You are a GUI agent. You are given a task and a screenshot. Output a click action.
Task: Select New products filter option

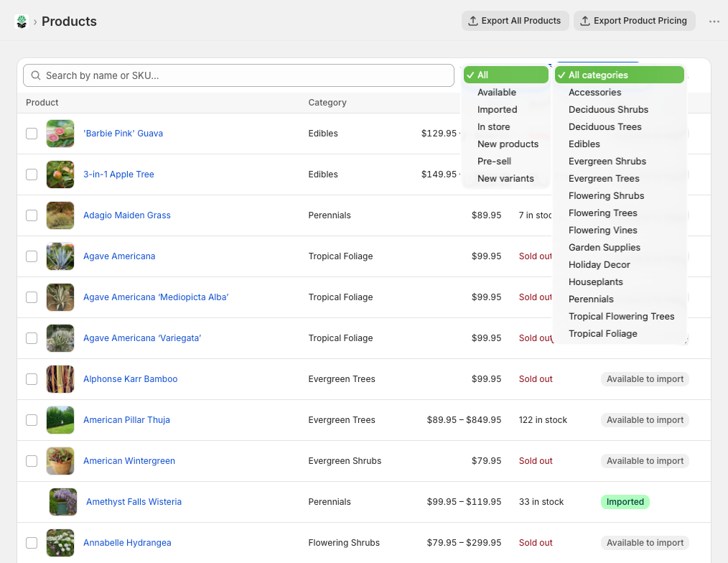coord(505,144)
